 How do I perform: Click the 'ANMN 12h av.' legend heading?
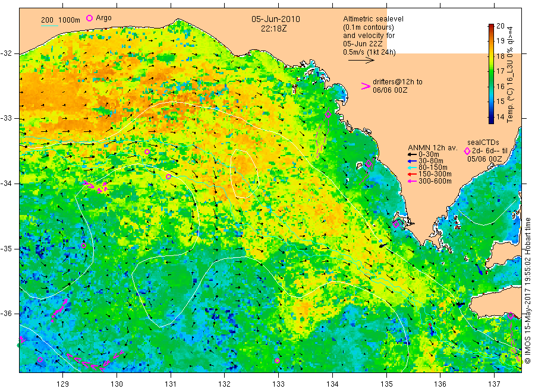coord(433,148)
